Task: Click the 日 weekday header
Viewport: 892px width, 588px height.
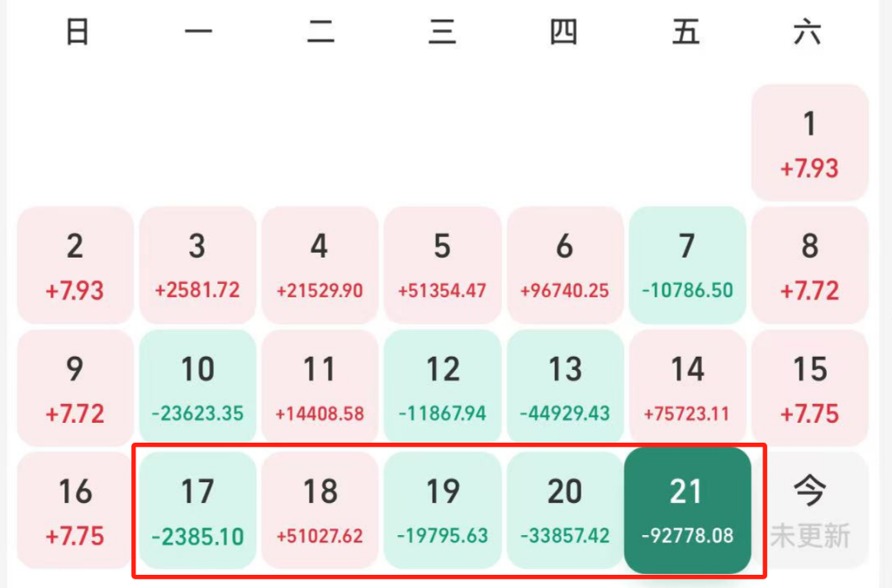Action: click(x=78, y=32)
